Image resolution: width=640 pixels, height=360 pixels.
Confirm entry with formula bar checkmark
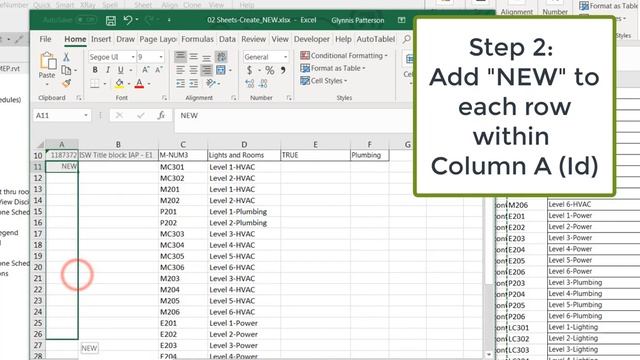click(x=141, y=116)
